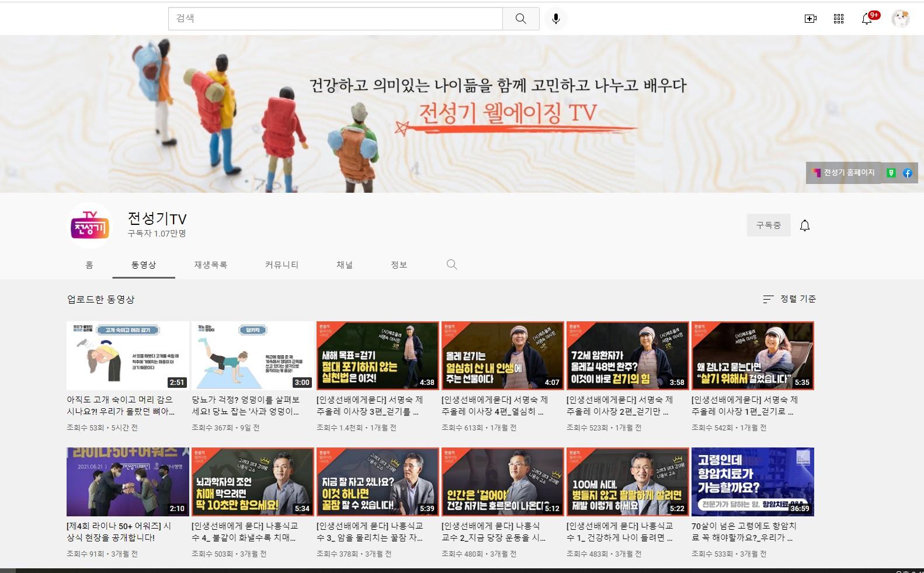Click '조회수 367회 • 9일 전' text
The height and width of the screenshot is (573, 924).
tap(225, 428)
